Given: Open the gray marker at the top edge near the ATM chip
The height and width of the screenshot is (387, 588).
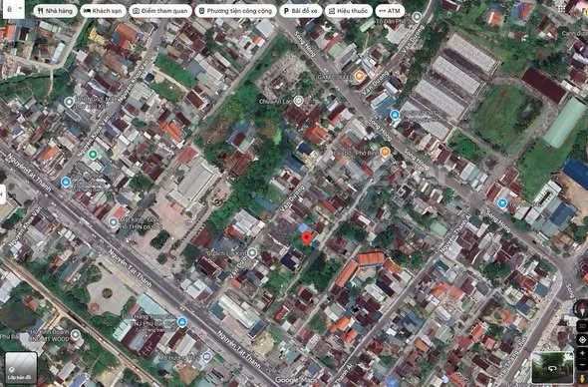Looking at the screenshot, I should pyautogui.click(x=417, y=17).
